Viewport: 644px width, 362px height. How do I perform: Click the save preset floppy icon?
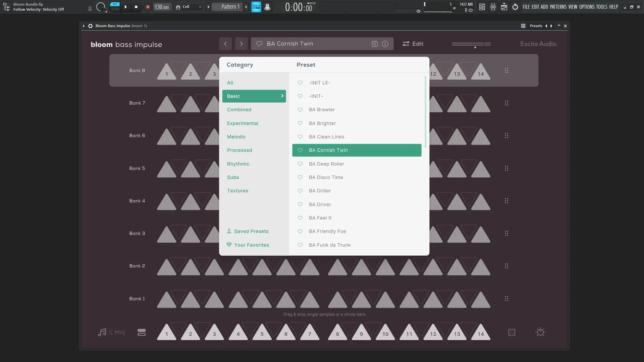[375, 44]
